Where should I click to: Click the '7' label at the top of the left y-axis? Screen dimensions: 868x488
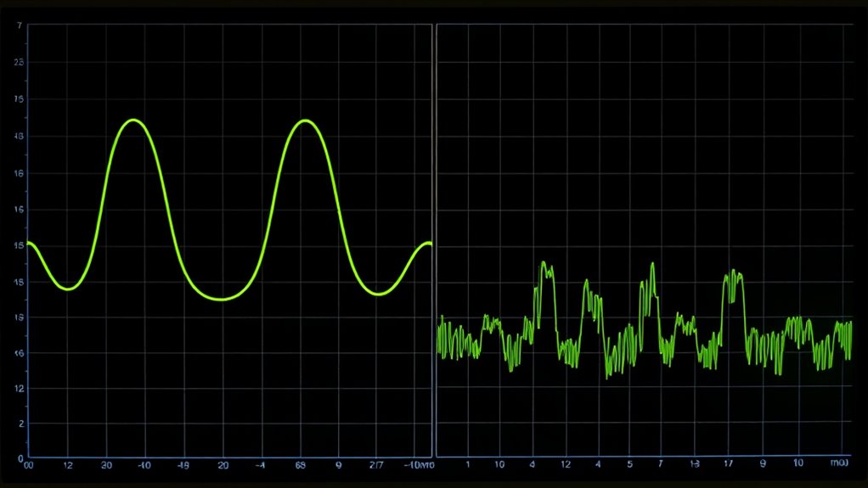pyautogui.click(x=20, y=25)
